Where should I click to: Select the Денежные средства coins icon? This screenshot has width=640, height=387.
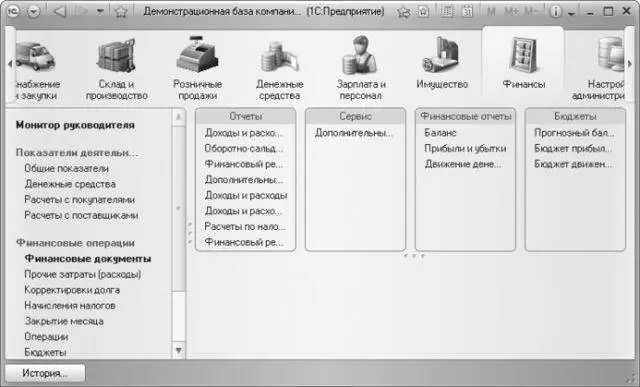279,57
